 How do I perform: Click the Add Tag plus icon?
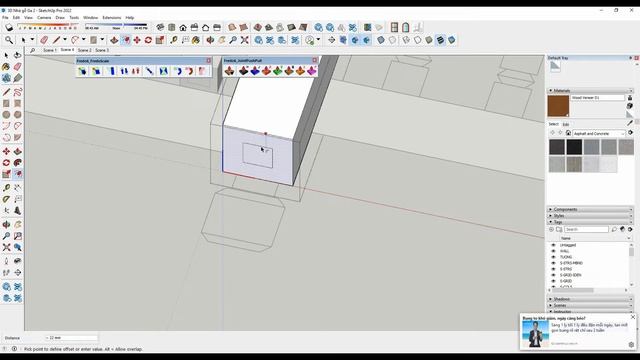551,230
